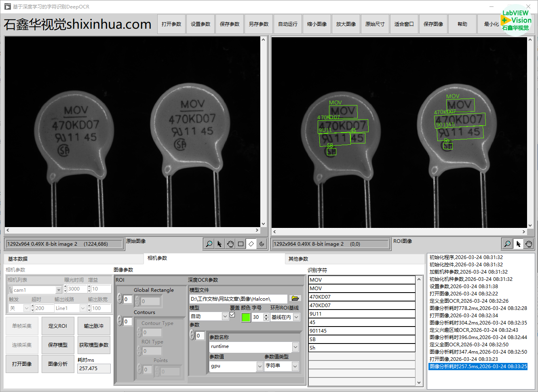Click the annulus ROI tool icon

262,244
